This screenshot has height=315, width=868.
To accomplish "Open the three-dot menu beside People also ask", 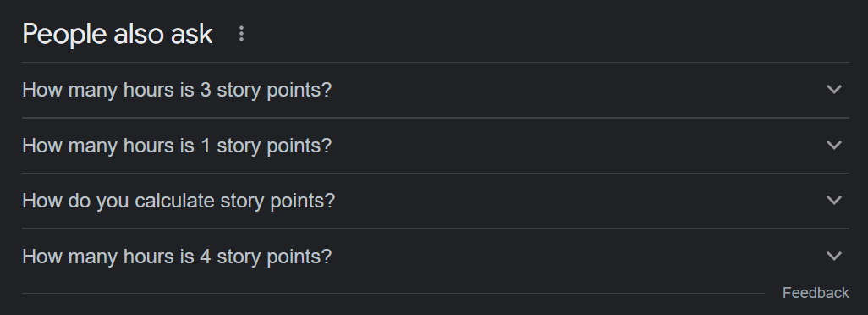I will (241, 34).
